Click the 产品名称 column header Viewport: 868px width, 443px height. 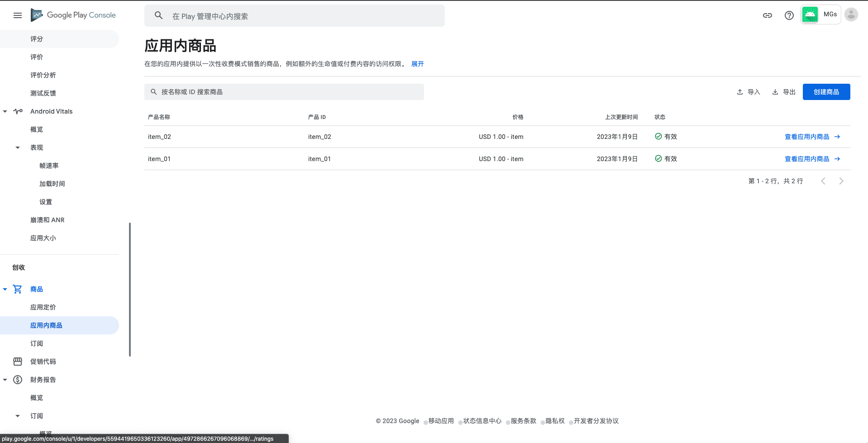pos(159,117)
